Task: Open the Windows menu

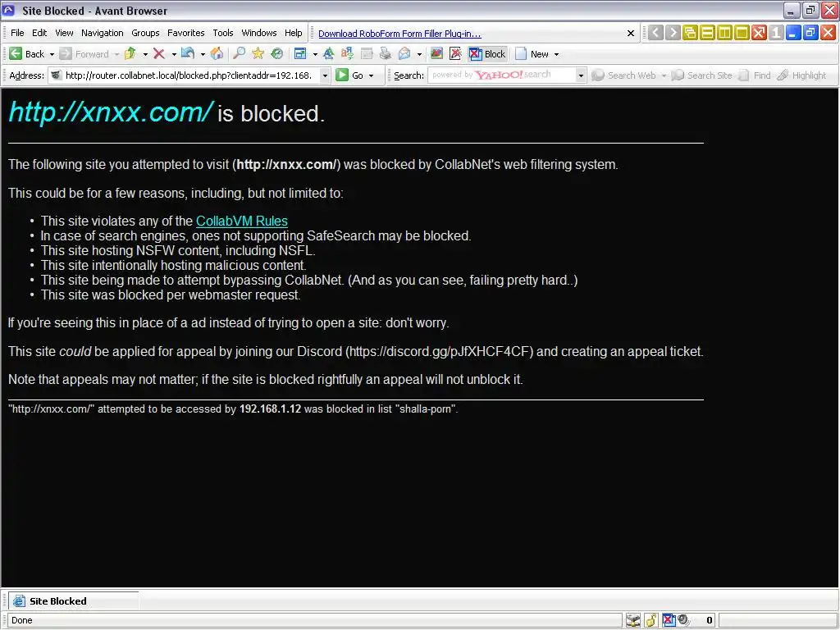Action: (258, 33)
